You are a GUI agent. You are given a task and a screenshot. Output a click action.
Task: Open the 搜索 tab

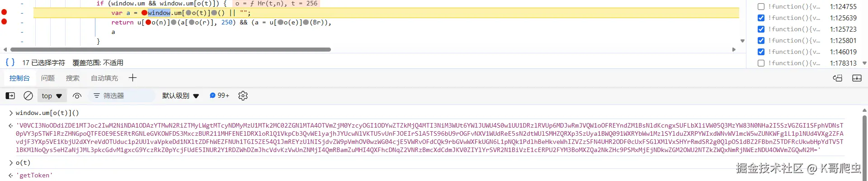click(x=72, y=78)
